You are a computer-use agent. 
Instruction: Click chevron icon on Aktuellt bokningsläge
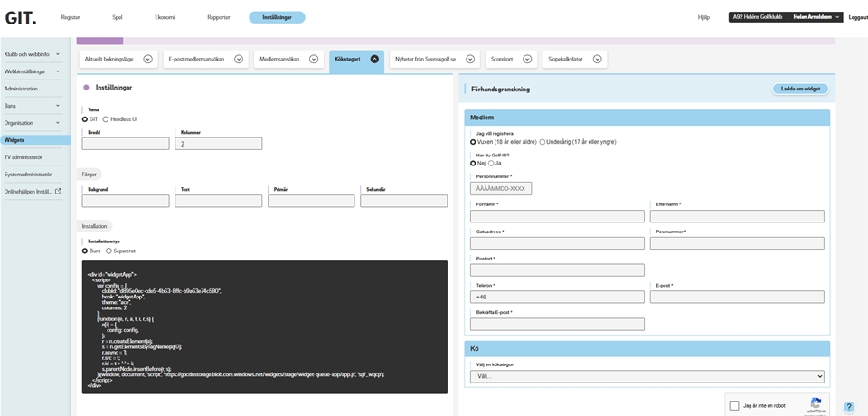[147, 59]
